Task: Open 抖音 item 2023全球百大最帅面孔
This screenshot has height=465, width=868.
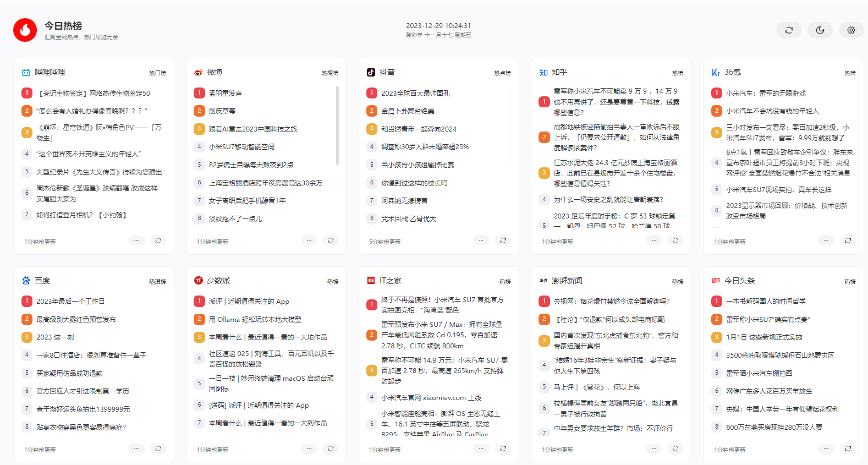Action: (x=415, y=94)
